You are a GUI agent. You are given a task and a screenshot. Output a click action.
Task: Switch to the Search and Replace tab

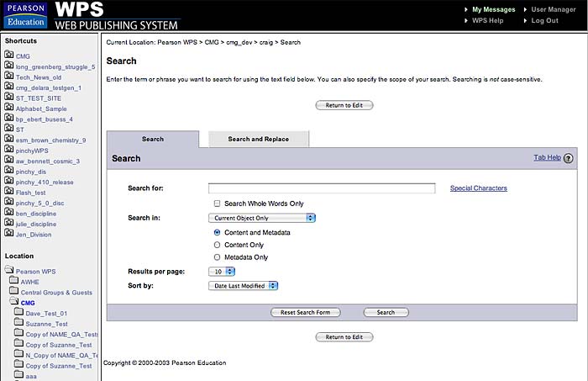tap(259, 140)
